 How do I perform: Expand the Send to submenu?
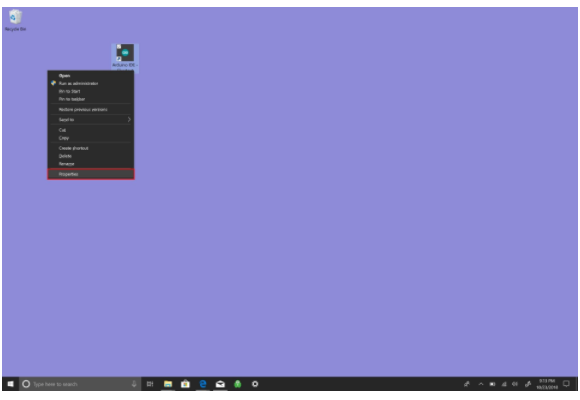click(x=91, y=120)
